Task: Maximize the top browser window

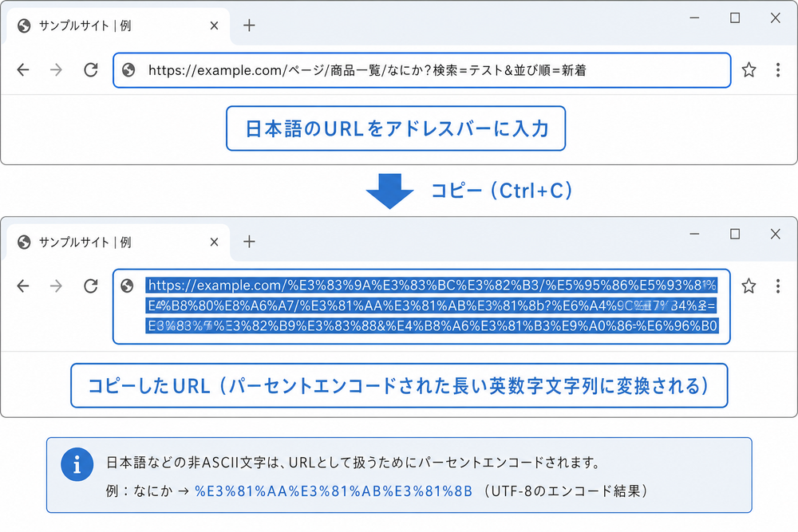Action: coord(735,18)
